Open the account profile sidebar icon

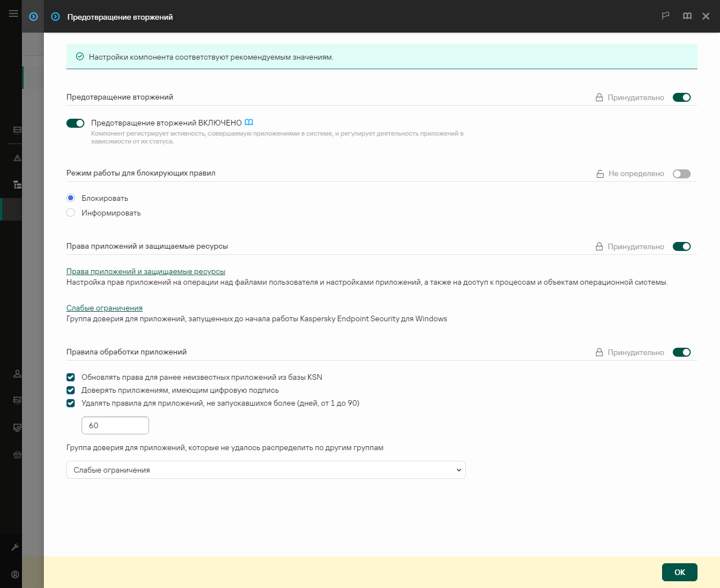(15, 574)
